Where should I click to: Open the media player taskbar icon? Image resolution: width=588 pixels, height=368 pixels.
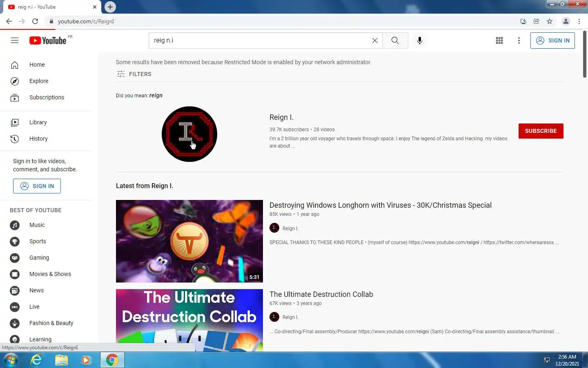pos(86,360)
